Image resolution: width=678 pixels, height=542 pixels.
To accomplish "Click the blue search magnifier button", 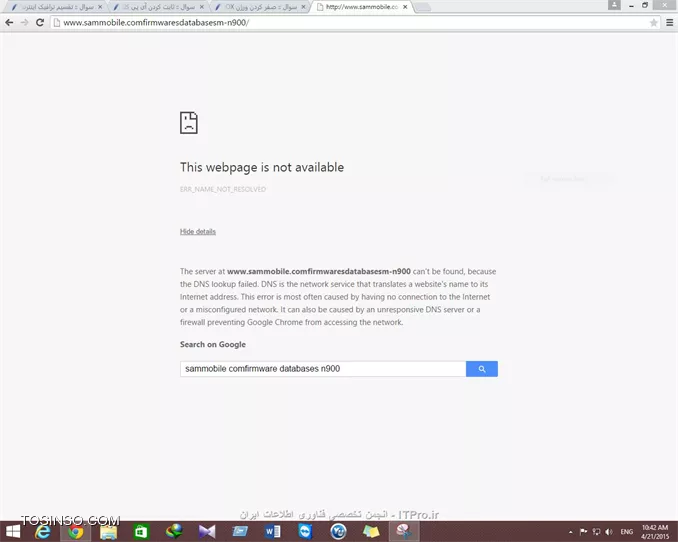I will 482,369.
